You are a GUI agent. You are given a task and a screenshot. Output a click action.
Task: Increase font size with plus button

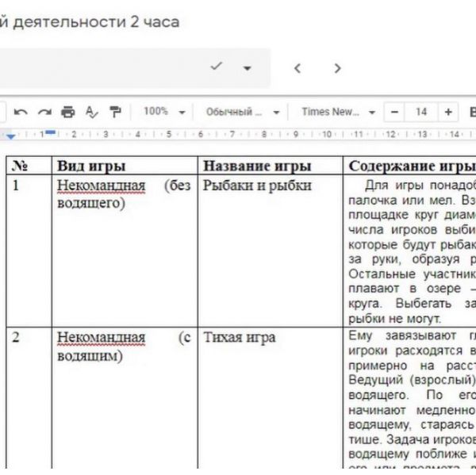pos(448,112)
